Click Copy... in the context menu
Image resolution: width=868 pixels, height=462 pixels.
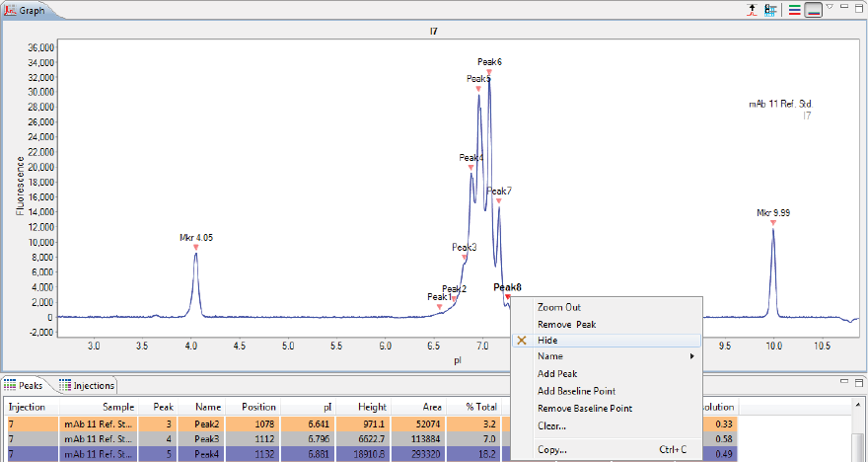pos(551,449)
